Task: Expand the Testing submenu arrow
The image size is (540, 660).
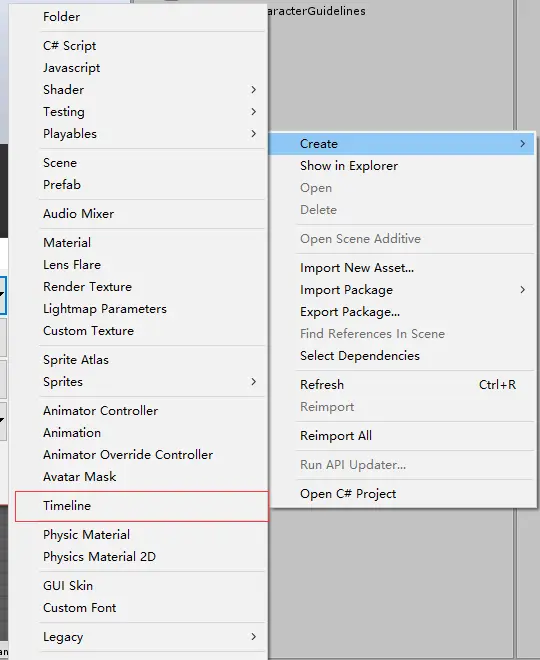Action: pyautogui.click(x=253, y=112)
